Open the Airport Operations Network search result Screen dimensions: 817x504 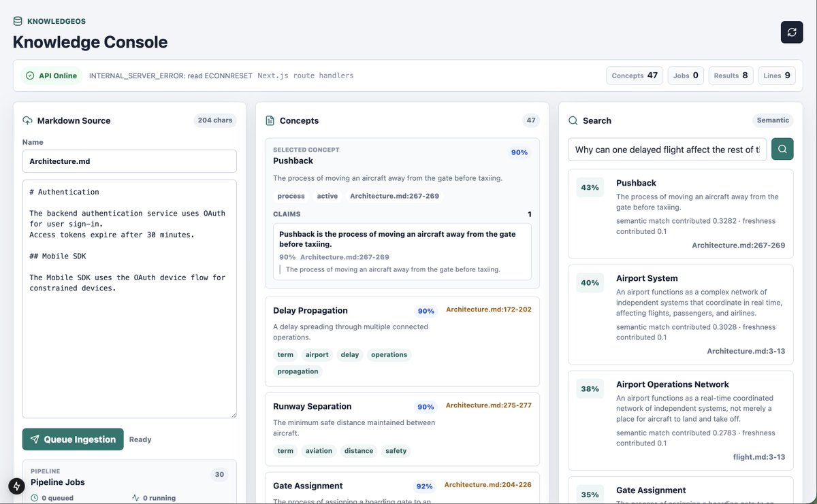[681, 421]
